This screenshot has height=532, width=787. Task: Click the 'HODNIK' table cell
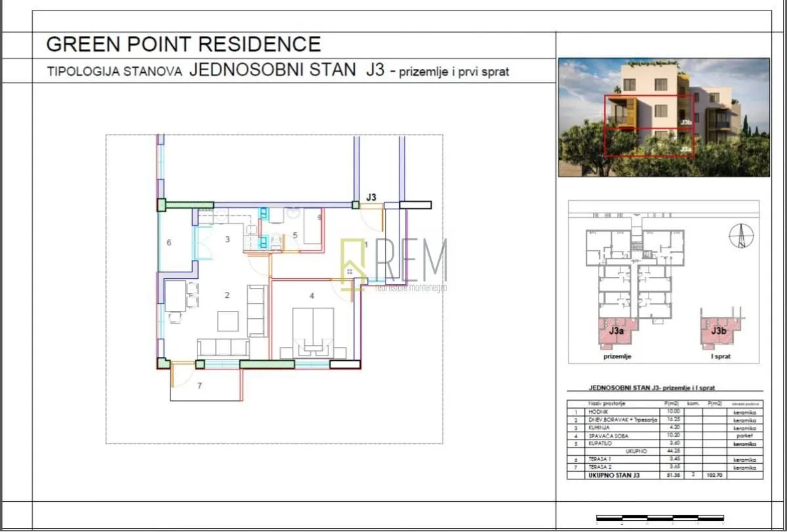click(x=598, y=412)
